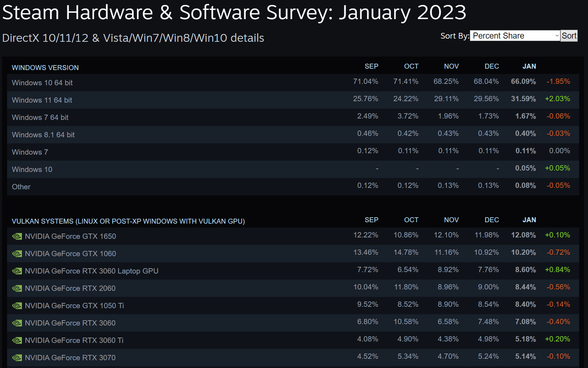Click NVIDIA GeForce GTX 1060 name
Viewport: 588px width, 368px height.
point(70,254)
